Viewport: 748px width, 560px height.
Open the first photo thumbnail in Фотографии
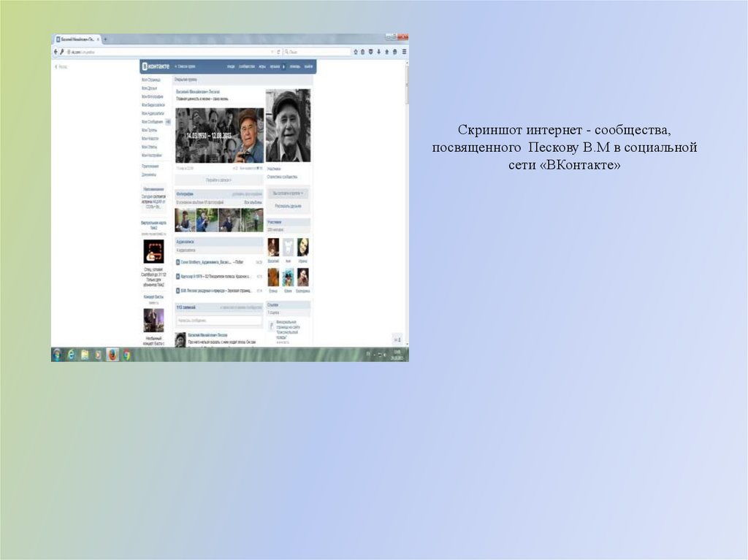pos(185,220)
